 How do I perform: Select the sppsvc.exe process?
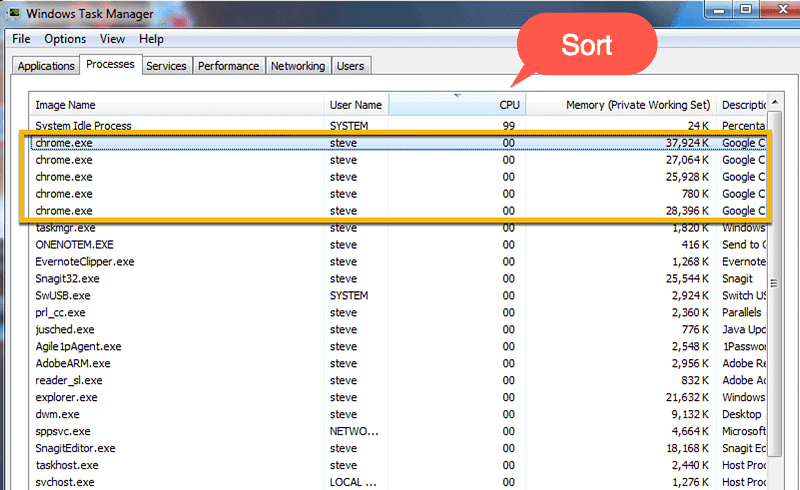[398, 431]
